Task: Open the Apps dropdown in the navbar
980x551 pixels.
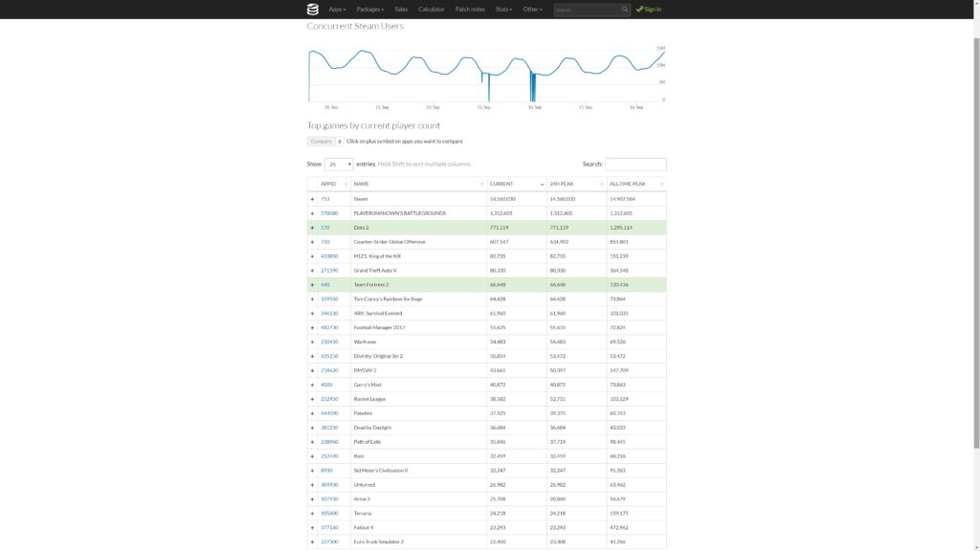Action: [337, 10]
